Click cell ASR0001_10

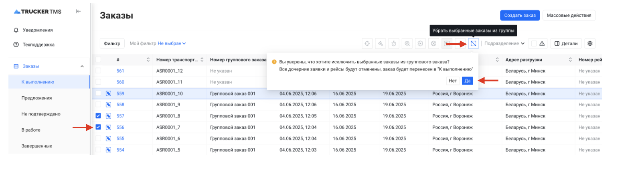pos(170,93)
